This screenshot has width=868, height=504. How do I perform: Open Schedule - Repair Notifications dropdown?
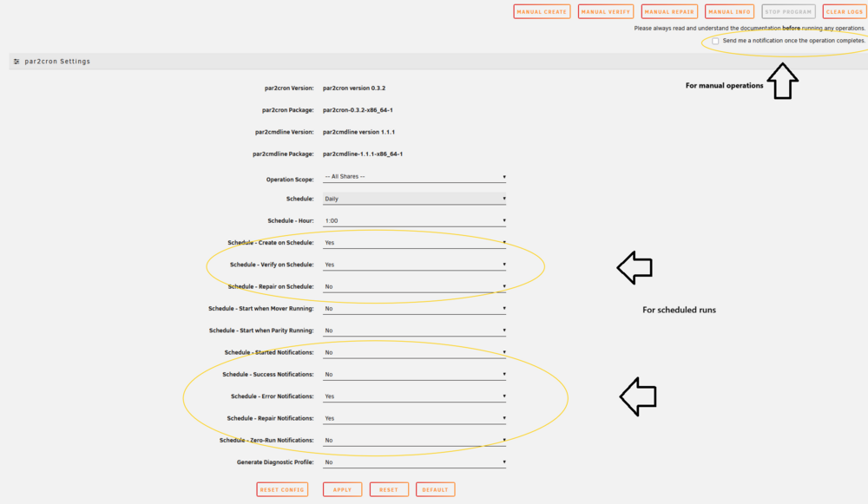(414, 418)
